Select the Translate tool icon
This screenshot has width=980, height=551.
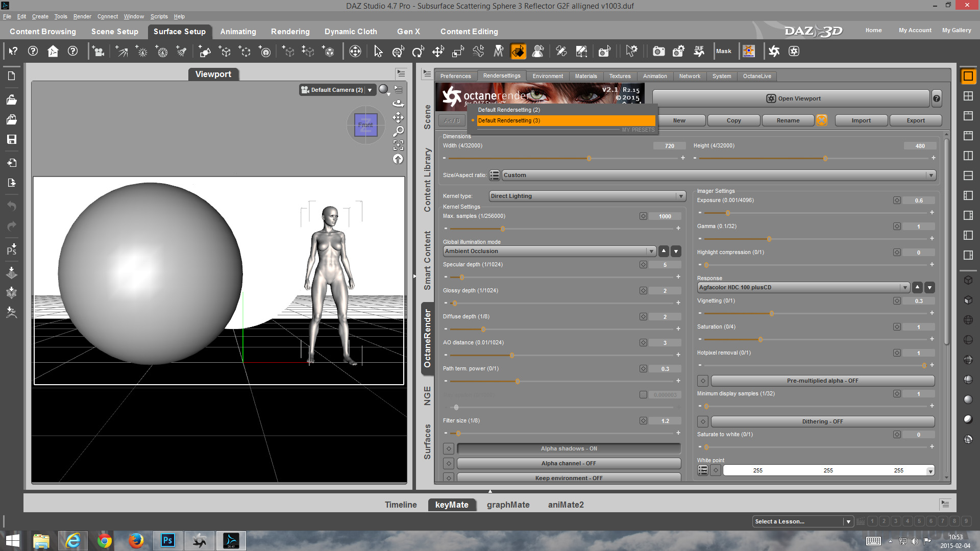pyautogui.click(x=438, y=51)
